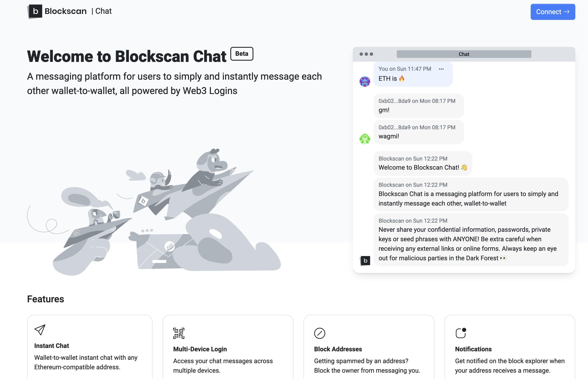Click the Features section heading
The width and height of the screenshot is (588, 379).
pyautogui.click(x=45, y=299)
